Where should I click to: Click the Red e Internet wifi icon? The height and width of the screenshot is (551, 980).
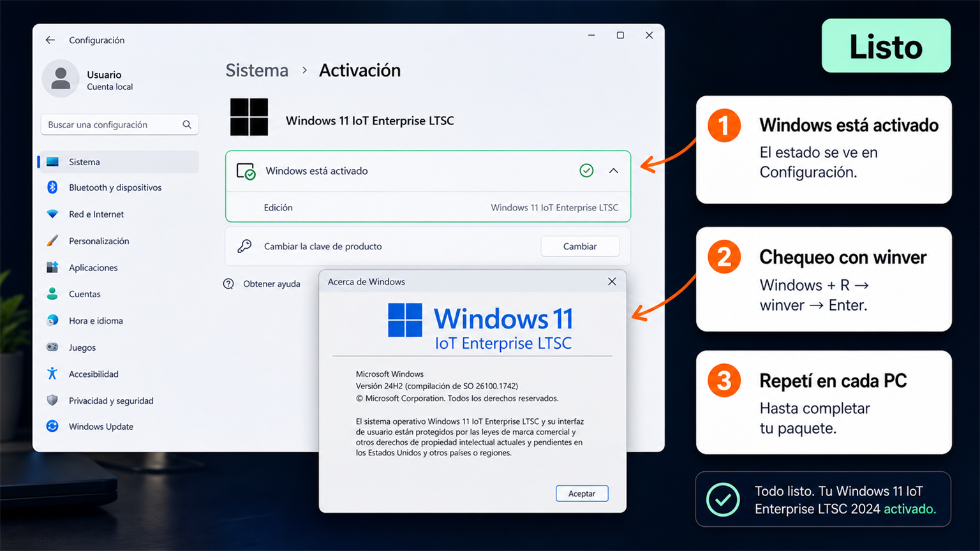tap(52, 214)
